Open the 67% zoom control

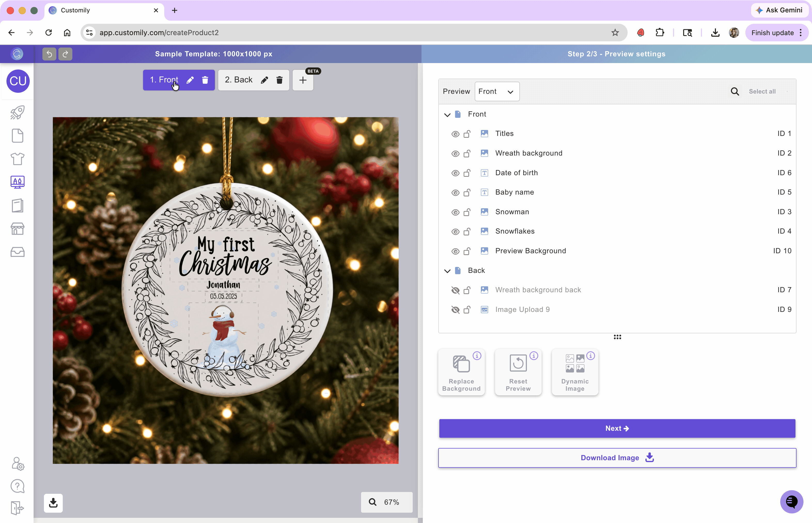[x=387, y=502]
